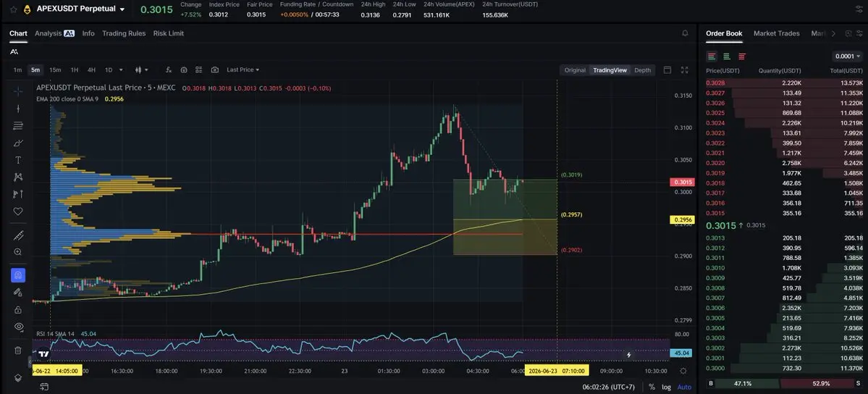Click the order book history icon beside settings

pyautogui.click(x=848, y=33)
